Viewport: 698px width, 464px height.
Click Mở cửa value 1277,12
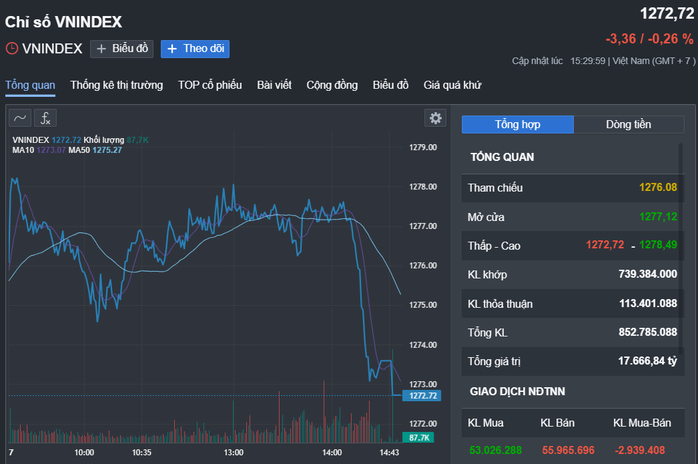click(x=658, y=217)
